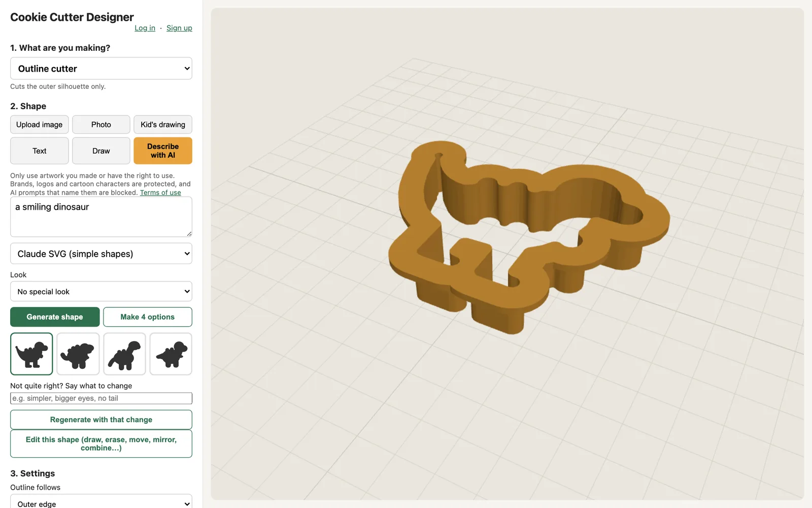812x508 pixels.
Task: Open the 'Outline cutter' type dropdown
Action: point(101,69)
